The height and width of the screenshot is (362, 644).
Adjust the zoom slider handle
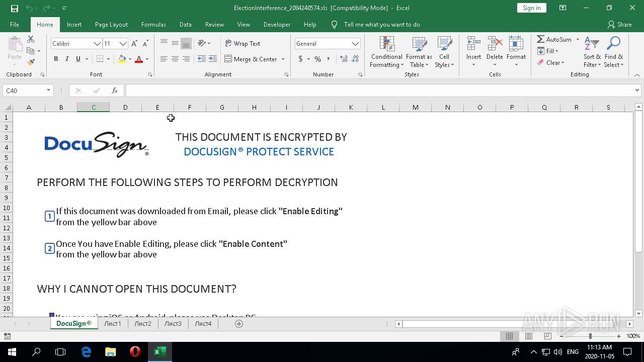[590, 336]
